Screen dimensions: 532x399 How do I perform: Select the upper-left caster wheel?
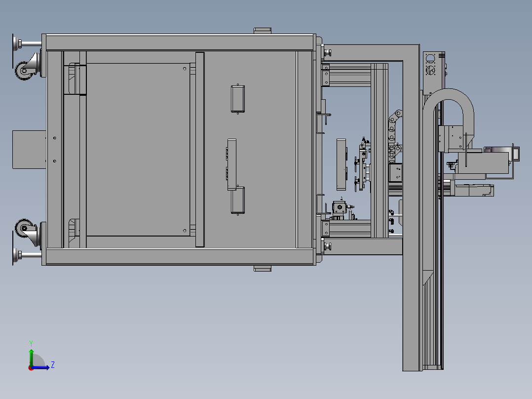25,71
